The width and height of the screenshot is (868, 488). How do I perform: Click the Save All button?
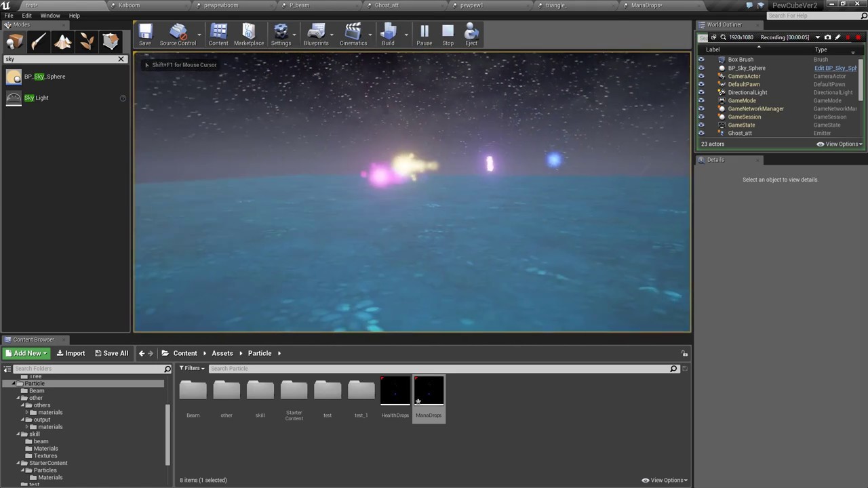(x=111, y=352)
